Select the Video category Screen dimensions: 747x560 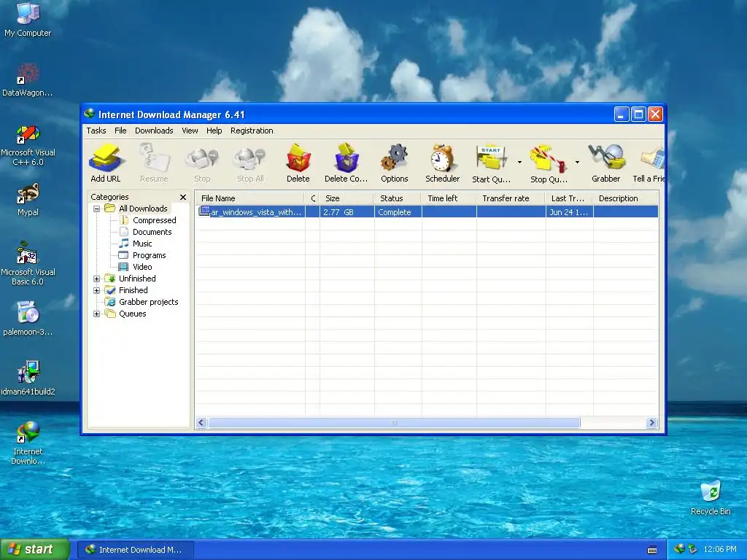point(142,267)
